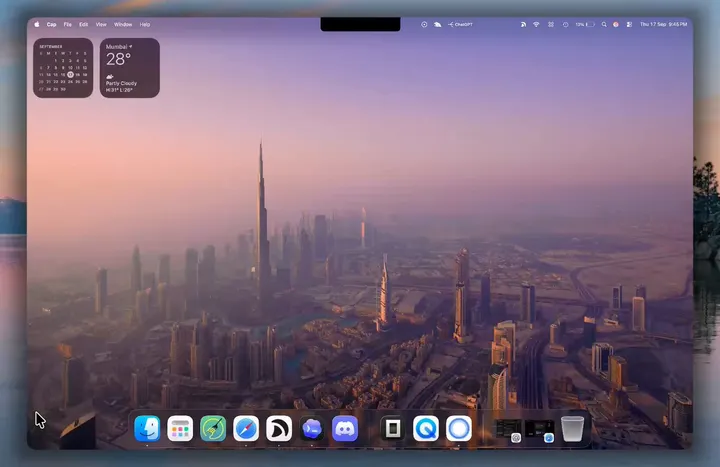Launch Safari from the Dock
Image resolution: width=720 pixels, height=467 pixels.
[x=246, y=428]
